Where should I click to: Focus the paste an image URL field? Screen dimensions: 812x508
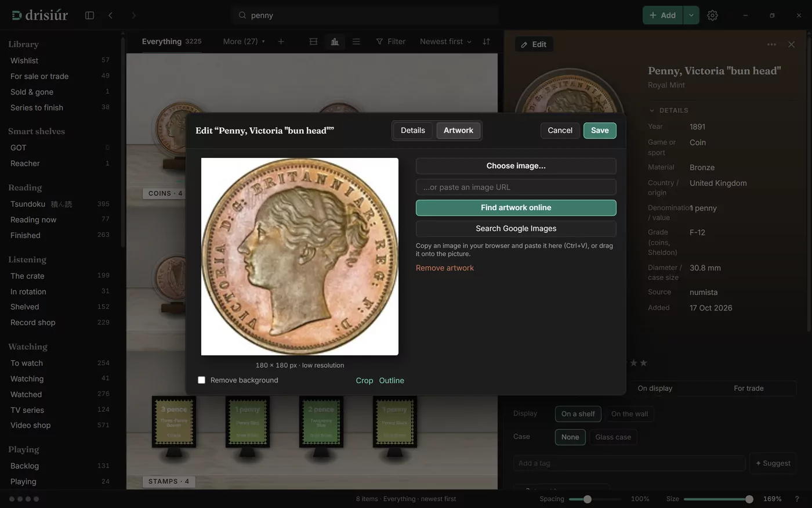pos(516,187)
